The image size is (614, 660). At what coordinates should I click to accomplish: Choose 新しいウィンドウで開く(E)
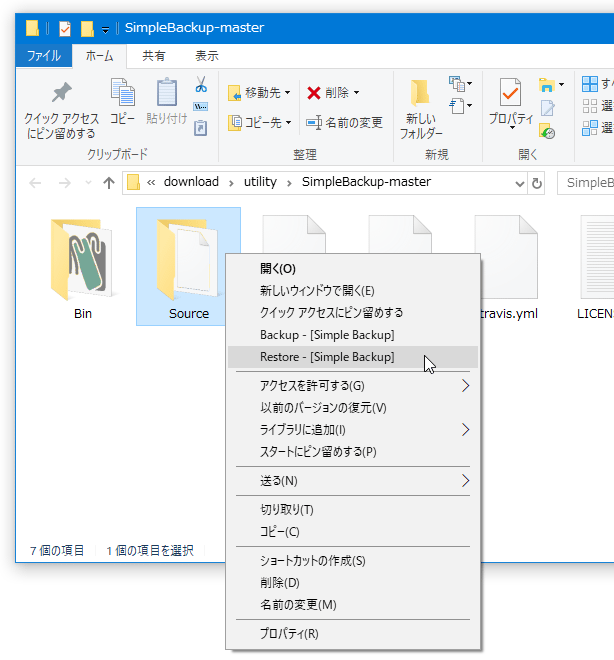pos(353,290)
